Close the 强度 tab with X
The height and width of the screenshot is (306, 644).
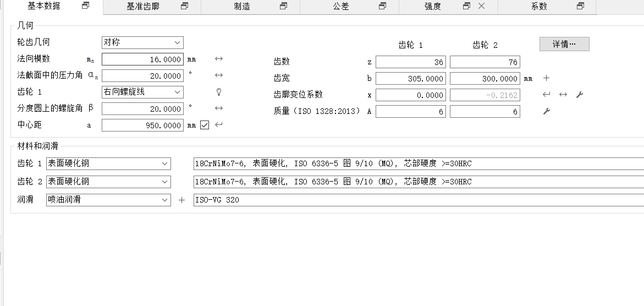pos(481,6)
